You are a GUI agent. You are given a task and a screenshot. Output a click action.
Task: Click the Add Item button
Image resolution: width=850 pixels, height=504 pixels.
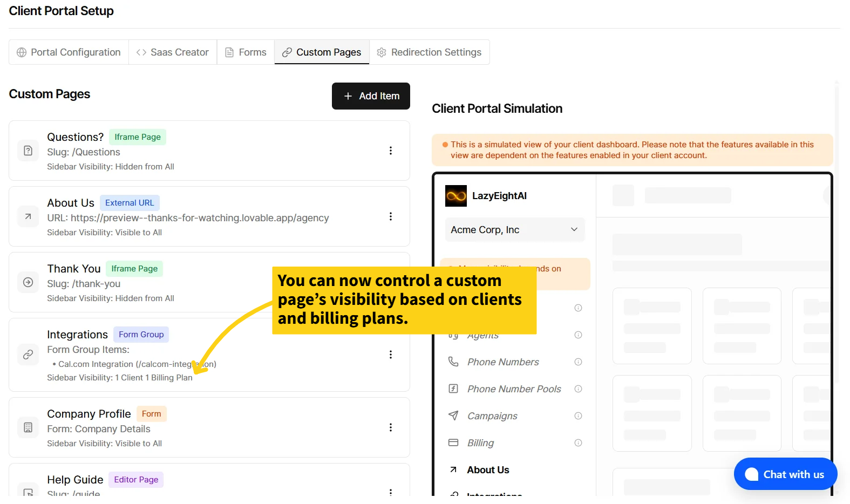[371, 96]
